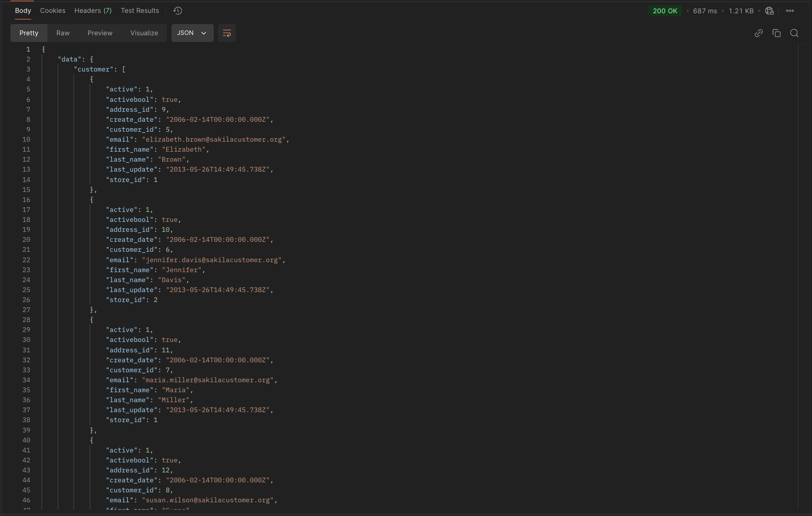Viewport: 812px width, 516px height.
Task: Open network information globe icon
Action: (x=769, y=11)
